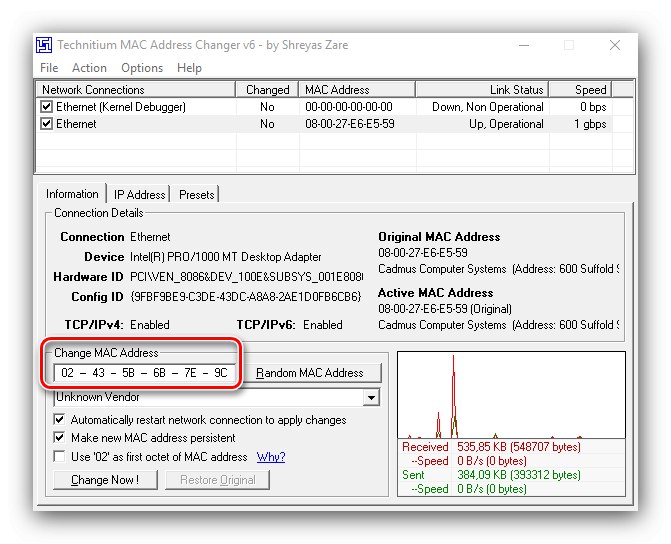Open the Action menu
Image resolution: width=671 pixels, height=544 pixels.
pyautogui.click(x=89, y=68)
